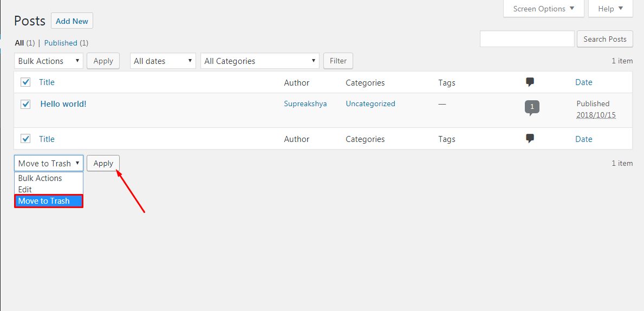The height and width of the screenshot is (311, 644).
Task: Show All posts filter link
Action: 19,43
